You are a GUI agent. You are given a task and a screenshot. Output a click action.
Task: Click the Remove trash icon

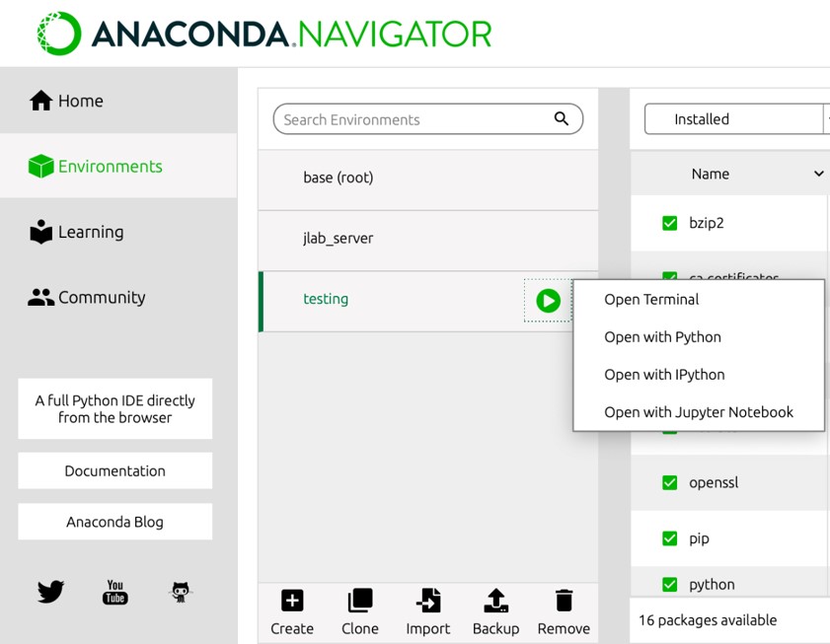(x=564, y=601)
